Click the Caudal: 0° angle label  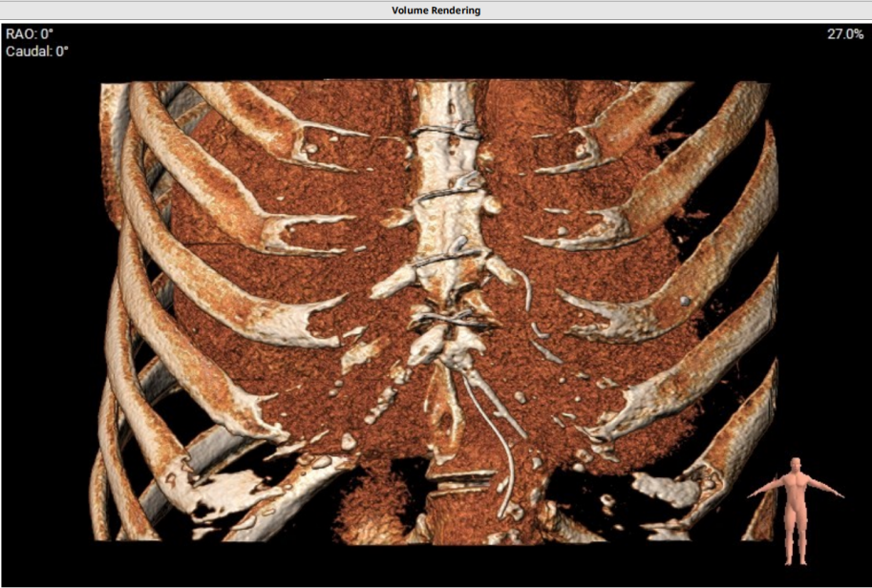[36, 52]
